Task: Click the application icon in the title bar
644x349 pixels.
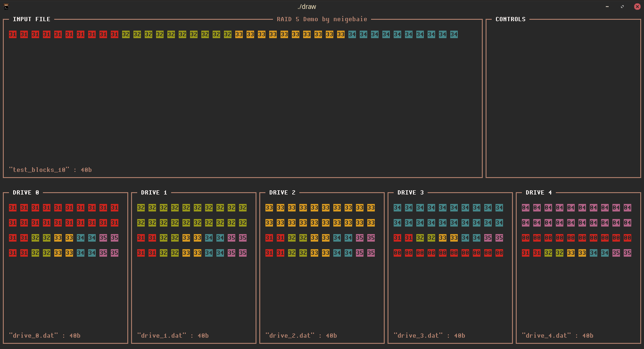Action: (6, 6)
